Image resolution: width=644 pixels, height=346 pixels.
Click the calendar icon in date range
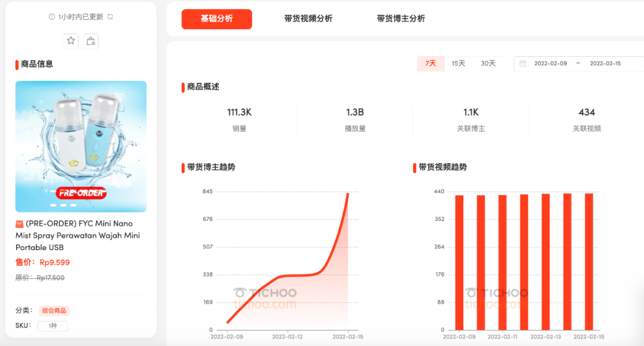(523, 64)
